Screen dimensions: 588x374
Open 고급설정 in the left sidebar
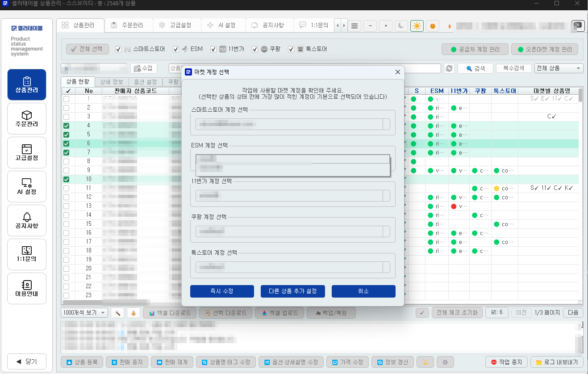click(27, 152)
